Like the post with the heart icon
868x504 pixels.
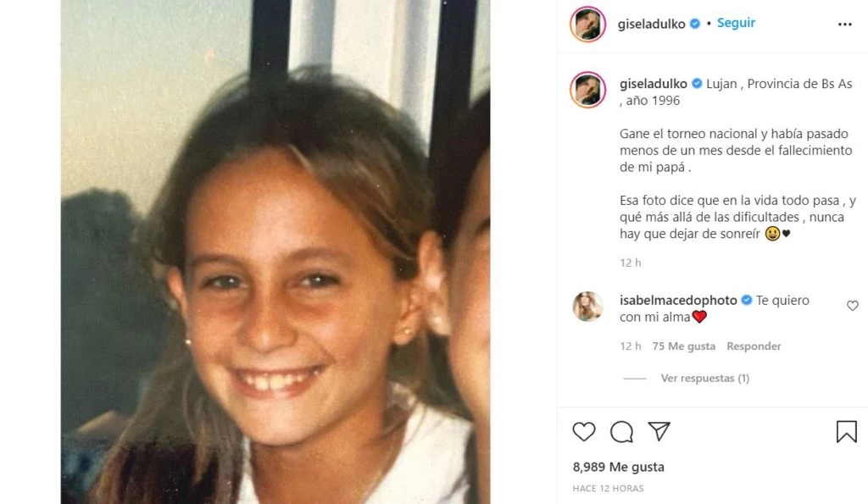pos(583,431)
